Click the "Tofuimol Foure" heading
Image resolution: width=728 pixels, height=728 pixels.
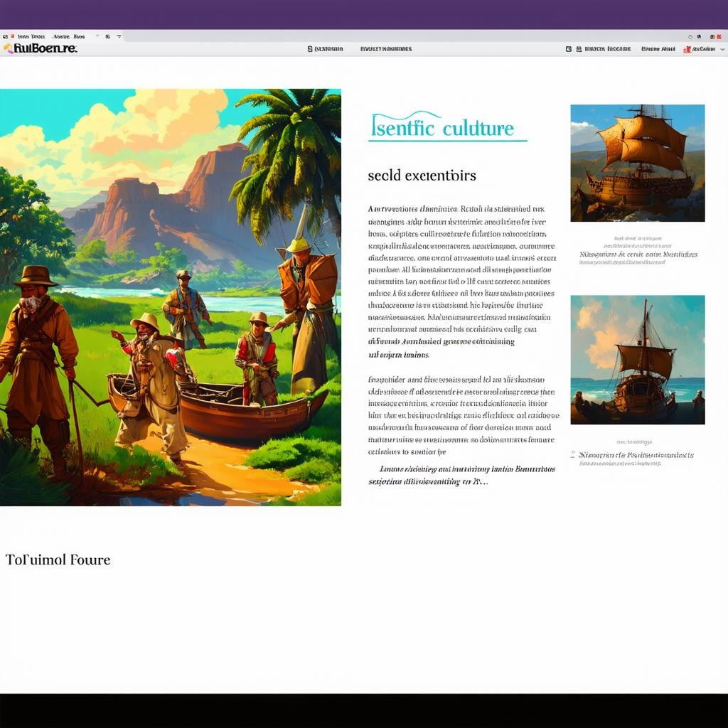tap(58, 560)
